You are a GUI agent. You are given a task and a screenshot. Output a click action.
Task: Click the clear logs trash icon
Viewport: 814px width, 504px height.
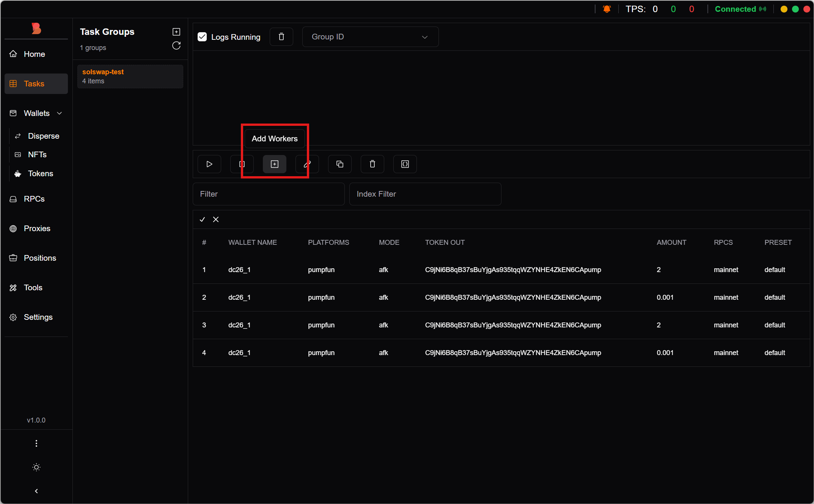[x=281, y=37]
